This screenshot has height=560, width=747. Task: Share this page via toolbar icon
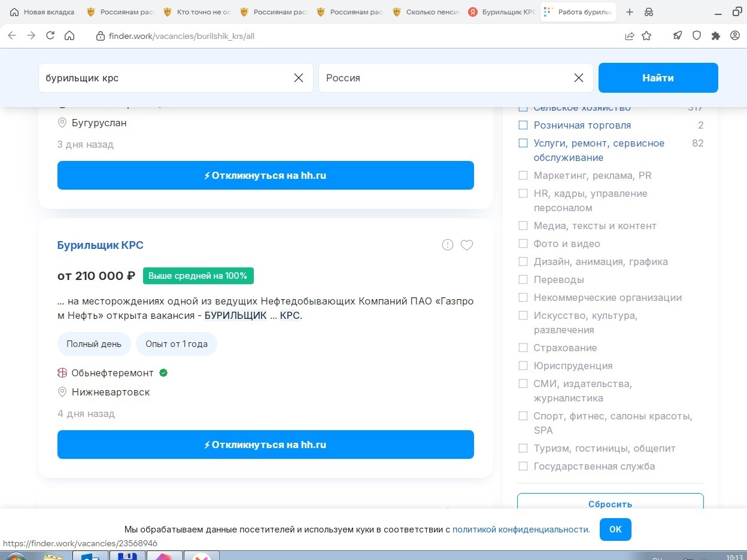point(630,36)
